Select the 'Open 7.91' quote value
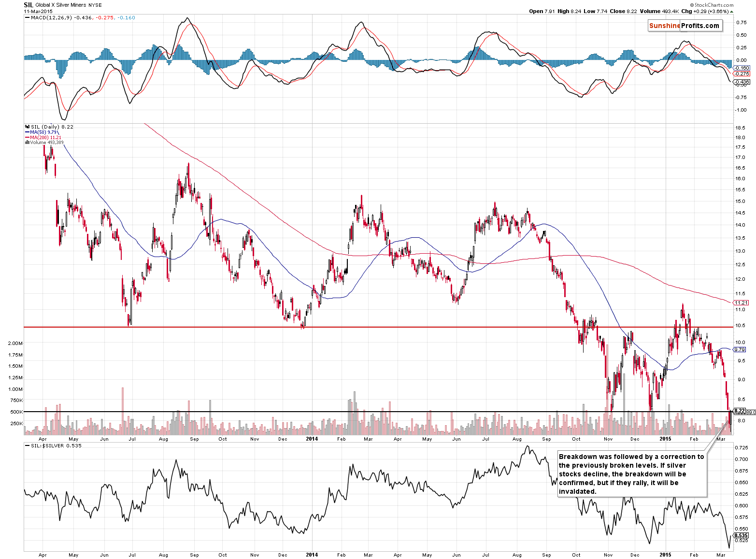Image resolution: width=756 pixels, height=559 pixels. coord(542,11)
